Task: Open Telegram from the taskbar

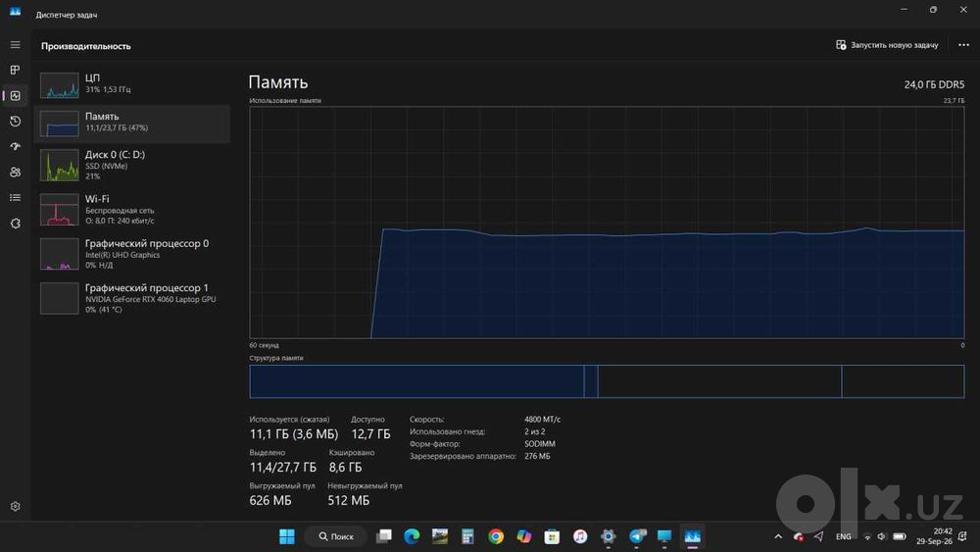Action: pyautogui.click(x=637, y=536)
